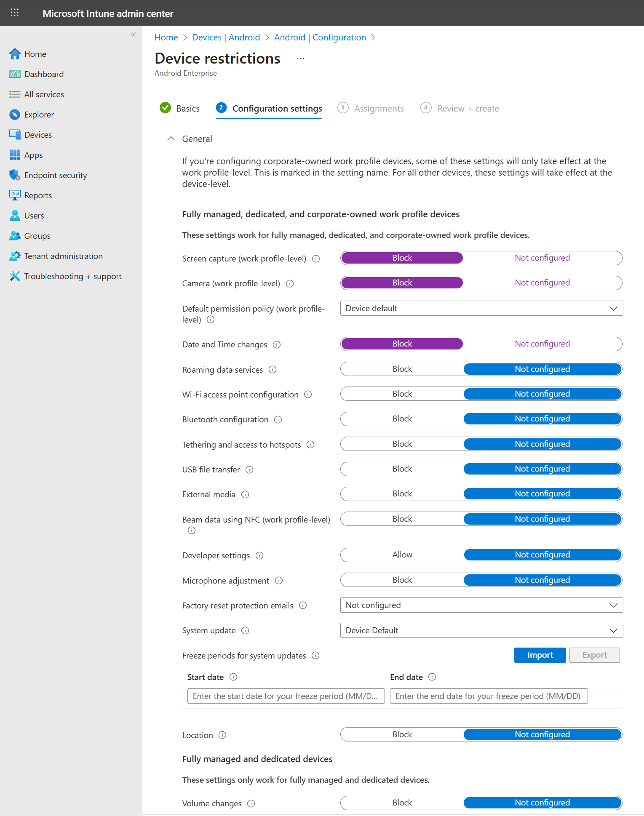The width and height of the screenshot is (644, 816).
Task: Show info for Volume changes
Action: click(x=251, y=804)
